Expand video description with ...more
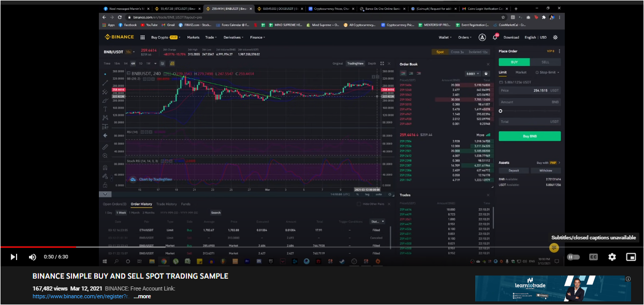The image size is (644, 305). 142,297
